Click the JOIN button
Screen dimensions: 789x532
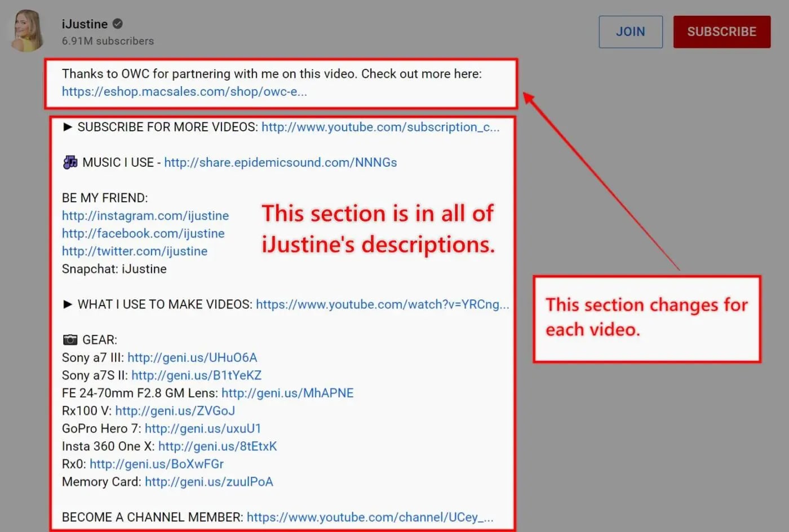630,32
